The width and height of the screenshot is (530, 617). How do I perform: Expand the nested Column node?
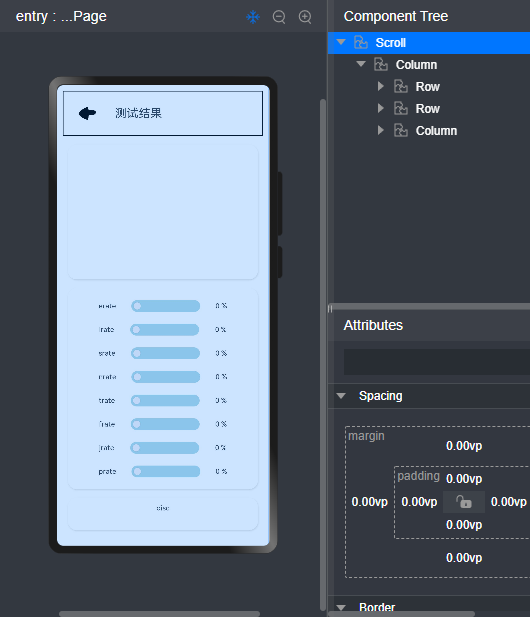[x=380, y=130]
